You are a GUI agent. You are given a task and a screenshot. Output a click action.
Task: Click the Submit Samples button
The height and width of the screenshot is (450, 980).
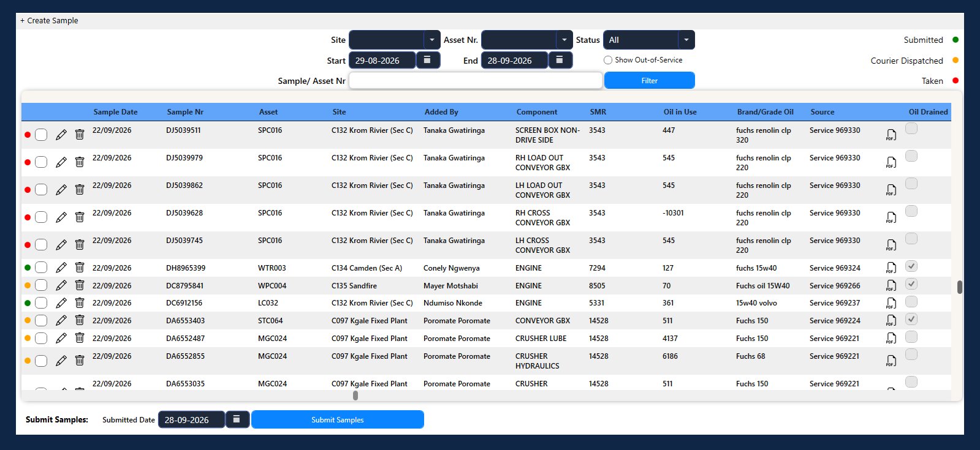pyautogui.click(x=337, y=419)
